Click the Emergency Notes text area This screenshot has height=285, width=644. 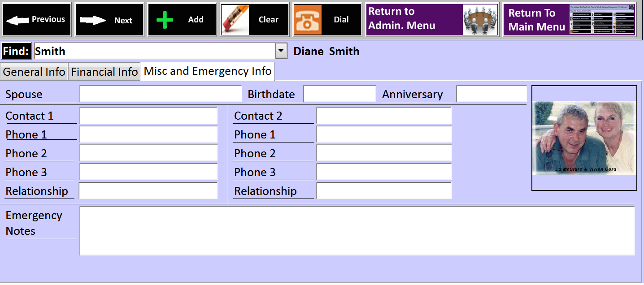click(x=357, y=231)
